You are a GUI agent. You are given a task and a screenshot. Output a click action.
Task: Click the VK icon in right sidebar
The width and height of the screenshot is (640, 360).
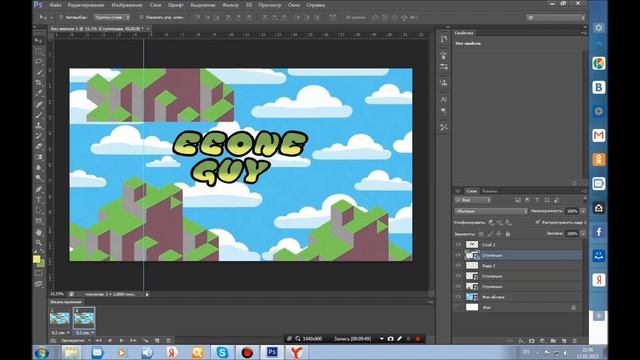(599, 87)
